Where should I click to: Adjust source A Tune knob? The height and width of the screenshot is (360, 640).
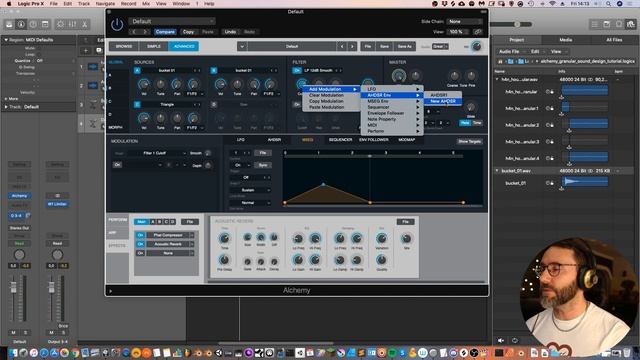click(161, 84)
